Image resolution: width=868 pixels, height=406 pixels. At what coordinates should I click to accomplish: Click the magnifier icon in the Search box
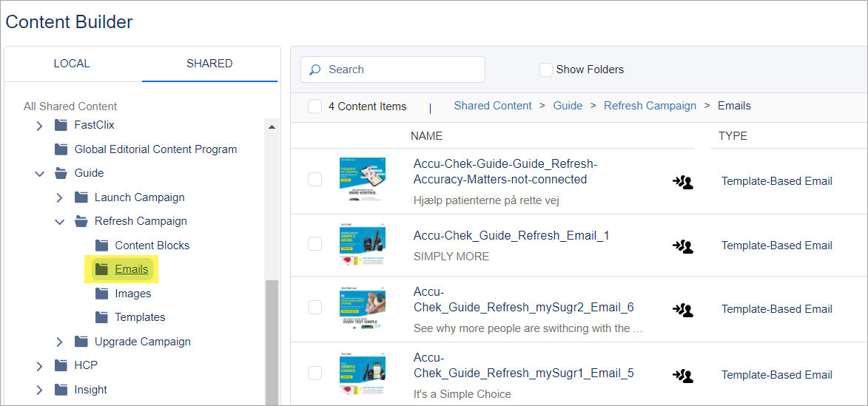[315, 70]
